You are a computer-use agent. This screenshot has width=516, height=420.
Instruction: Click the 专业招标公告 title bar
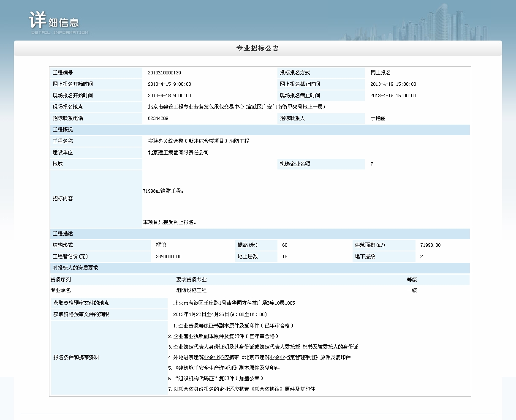click(x=258, y=48)
